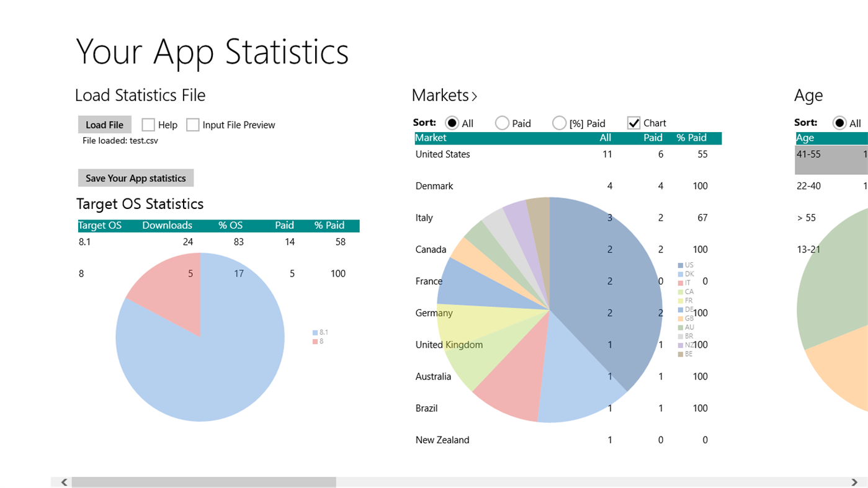Click the United States row in Markets table
Screen dimensions: 868x488
[x=443, y=154]
